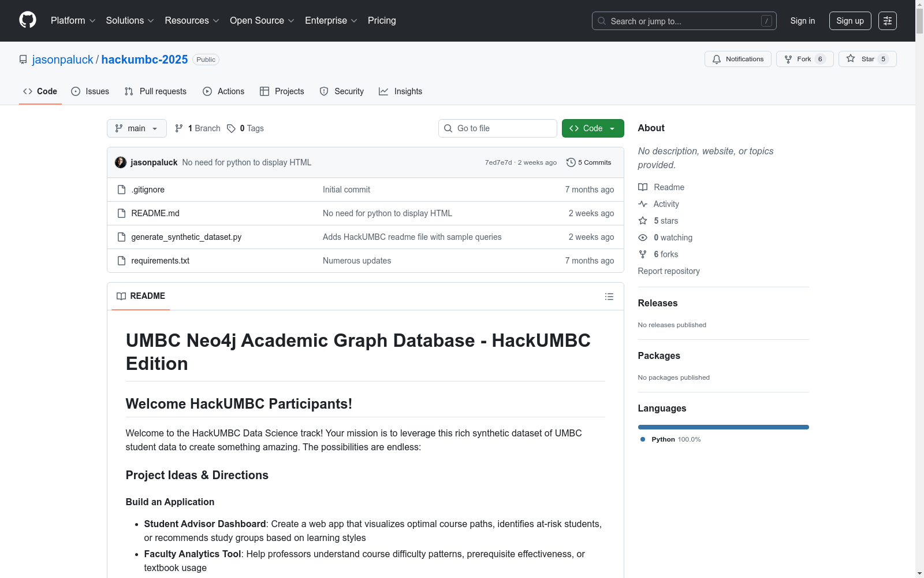
Task: Open the jasonpaluck profile link
Action: pyautogui.click(x=62, y=60)
